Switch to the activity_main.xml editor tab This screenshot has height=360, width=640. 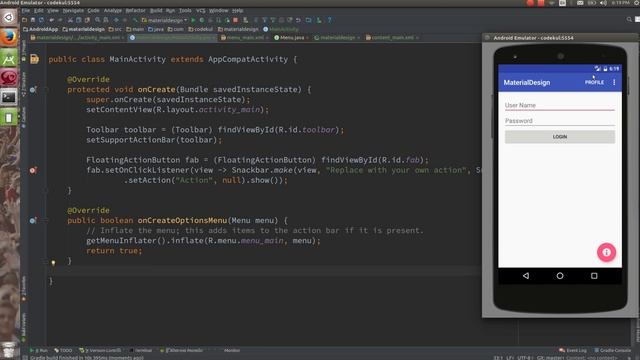pyautogui.click(x=77, y=38)
